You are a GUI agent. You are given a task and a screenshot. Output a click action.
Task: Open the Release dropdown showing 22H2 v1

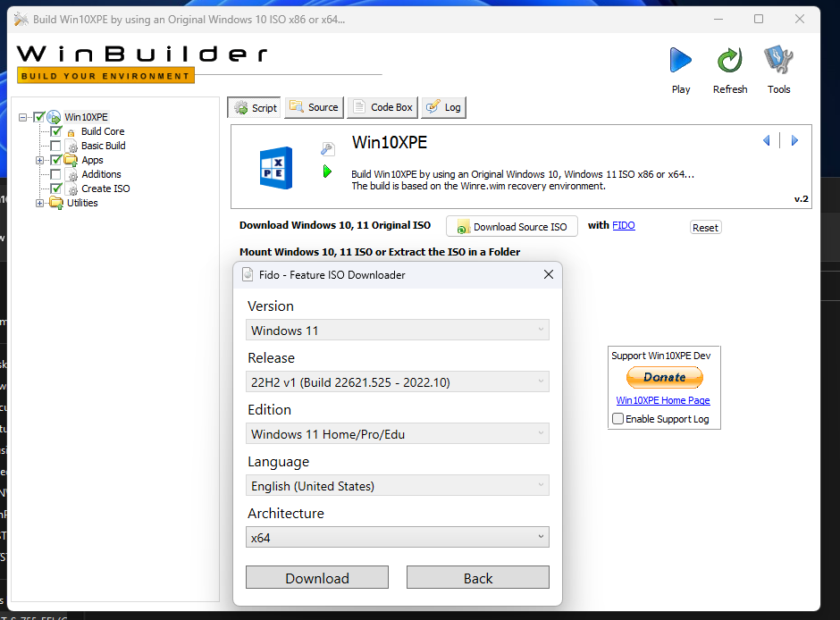398,381
